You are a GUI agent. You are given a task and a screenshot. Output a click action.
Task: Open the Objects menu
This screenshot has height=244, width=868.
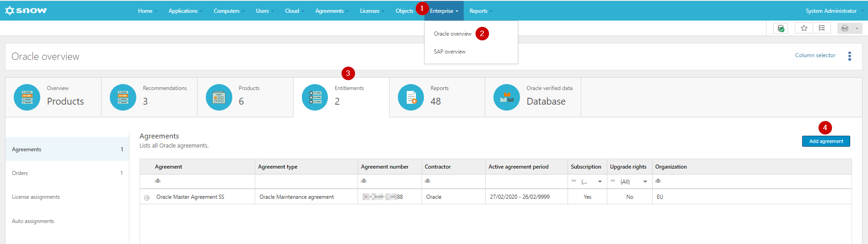pyautogui.click(x=404, y=11)
